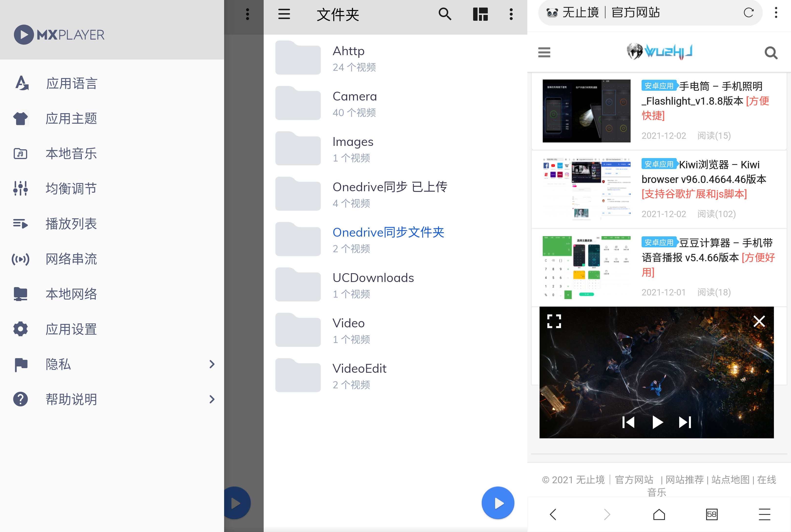
Task: Expand the 帮助说明 help submenu arrow
Action: [x=212, y=399]
